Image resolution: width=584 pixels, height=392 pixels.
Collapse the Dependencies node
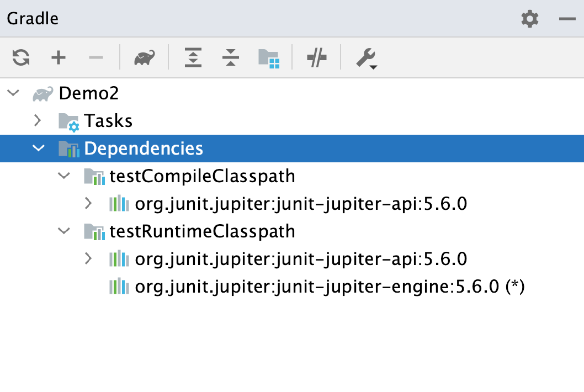[38, 149]
